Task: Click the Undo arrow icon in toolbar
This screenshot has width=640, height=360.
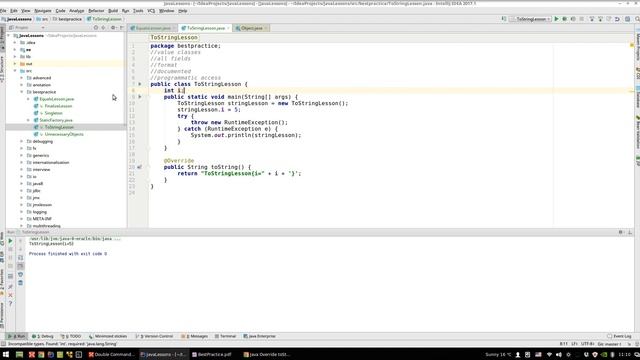Action: (x=617, y=19)
